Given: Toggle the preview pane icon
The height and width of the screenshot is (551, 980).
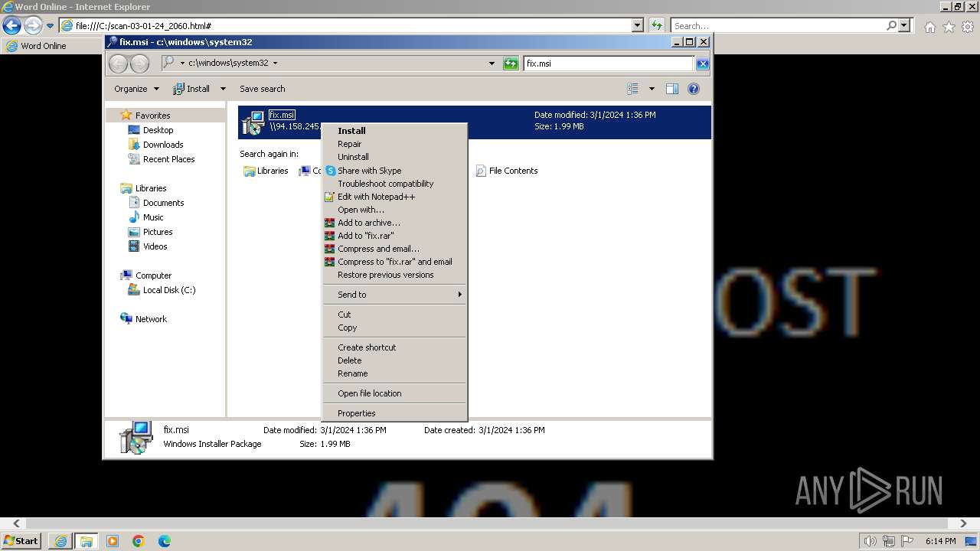Looking at the screenshot, I should [x=671, y=89].
